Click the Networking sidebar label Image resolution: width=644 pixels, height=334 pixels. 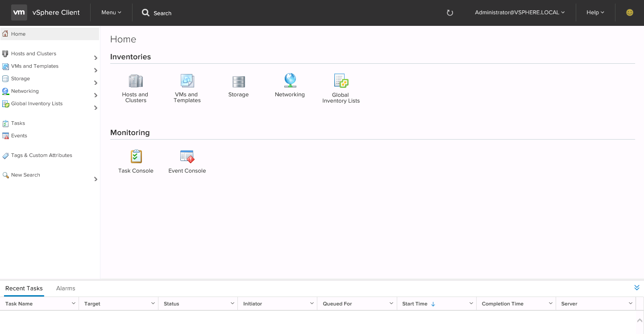(25, 91)
